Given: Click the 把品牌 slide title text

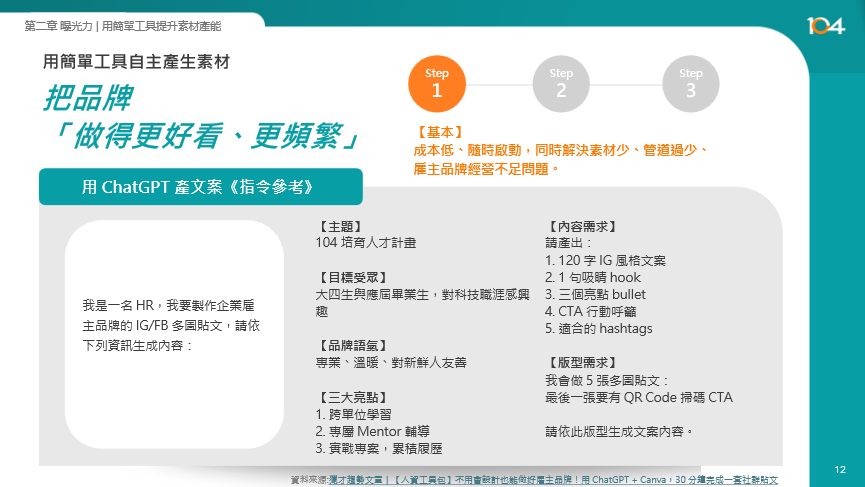Looking at the screenshot, I should point(87,98).
